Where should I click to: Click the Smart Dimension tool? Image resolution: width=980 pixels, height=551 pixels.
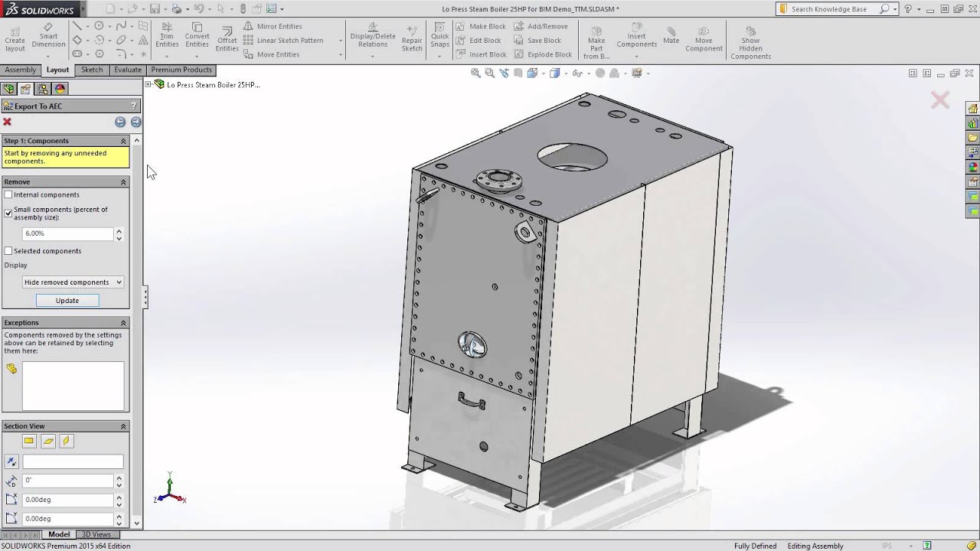[x=48, y=35]
